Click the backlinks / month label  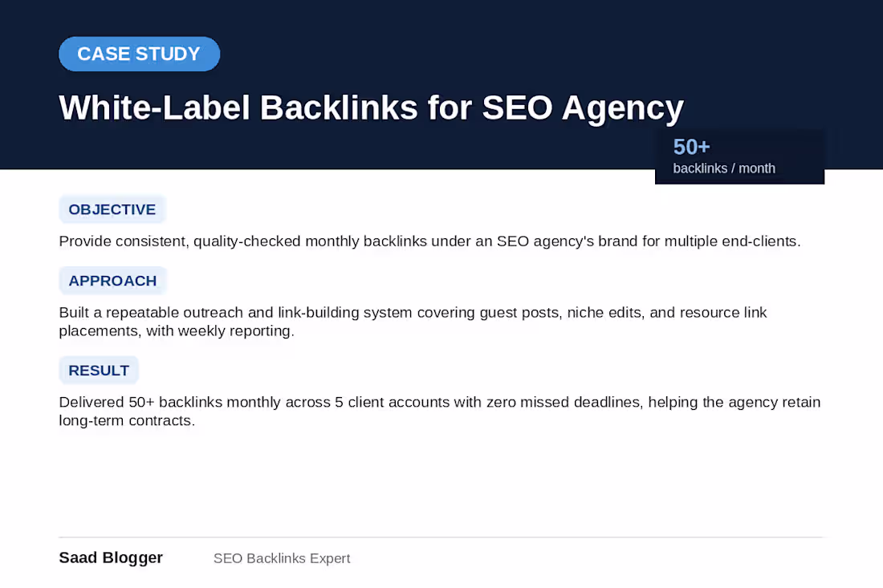723,168
